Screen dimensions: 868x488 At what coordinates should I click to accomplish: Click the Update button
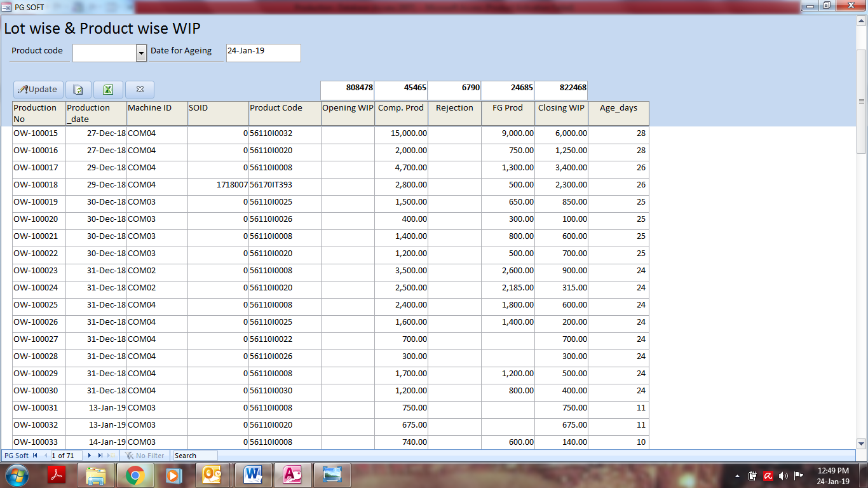click(38, 90)
